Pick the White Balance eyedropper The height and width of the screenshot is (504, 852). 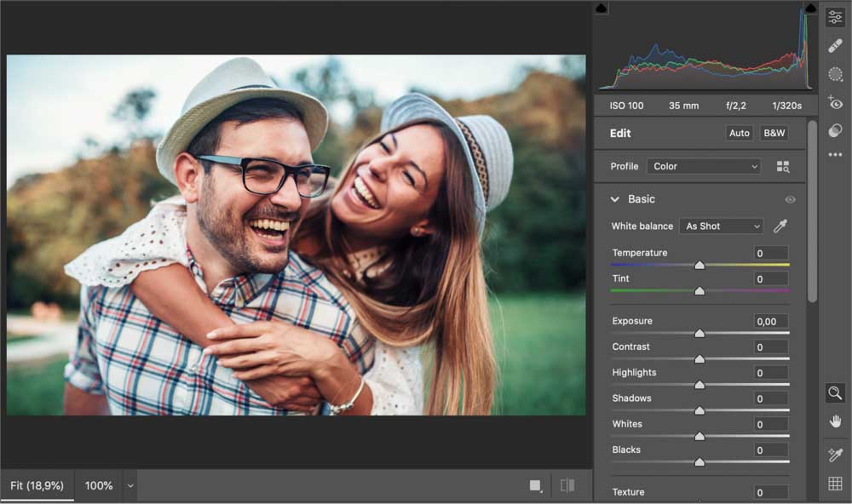[780, 226]
